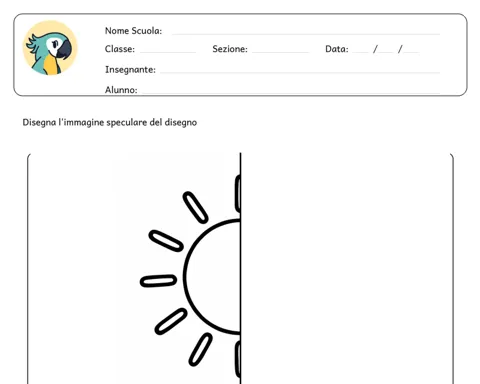This screenshot has width=480, height=384.
Task: Click the ray just below the horizontal ray
Action: [171, 321]
